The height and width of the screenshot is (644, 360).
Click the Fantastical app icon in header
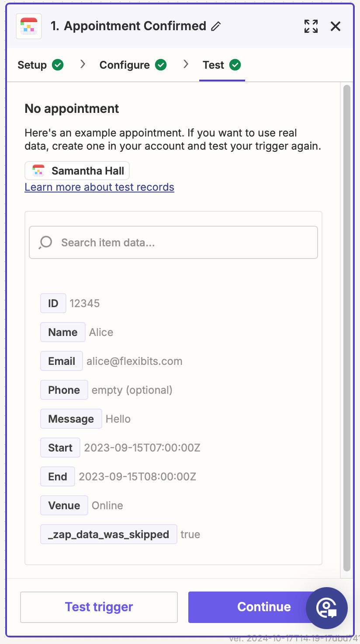pyautogui.click(x=29, y=26)
